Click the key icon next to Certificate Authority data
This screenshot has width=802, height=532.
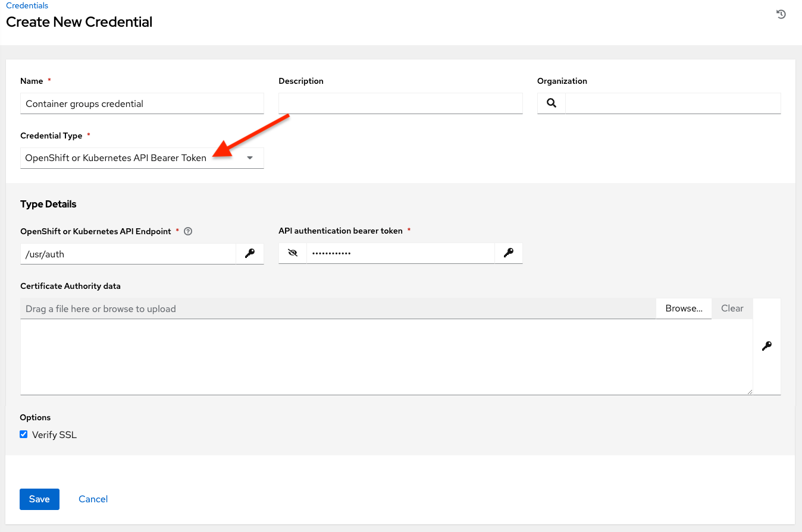pos(767,346)
